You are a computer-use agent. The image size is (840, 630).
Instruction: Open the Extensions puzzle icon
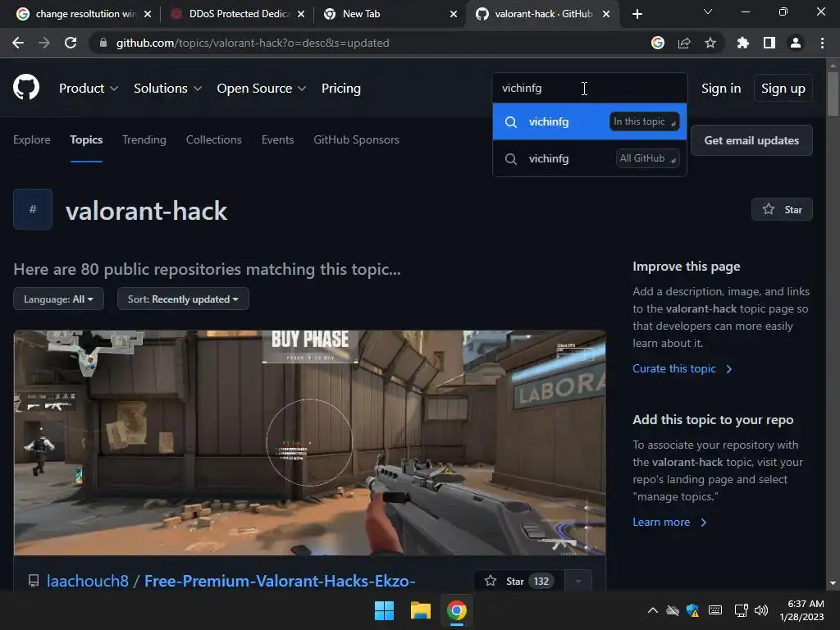coord(743,43)
